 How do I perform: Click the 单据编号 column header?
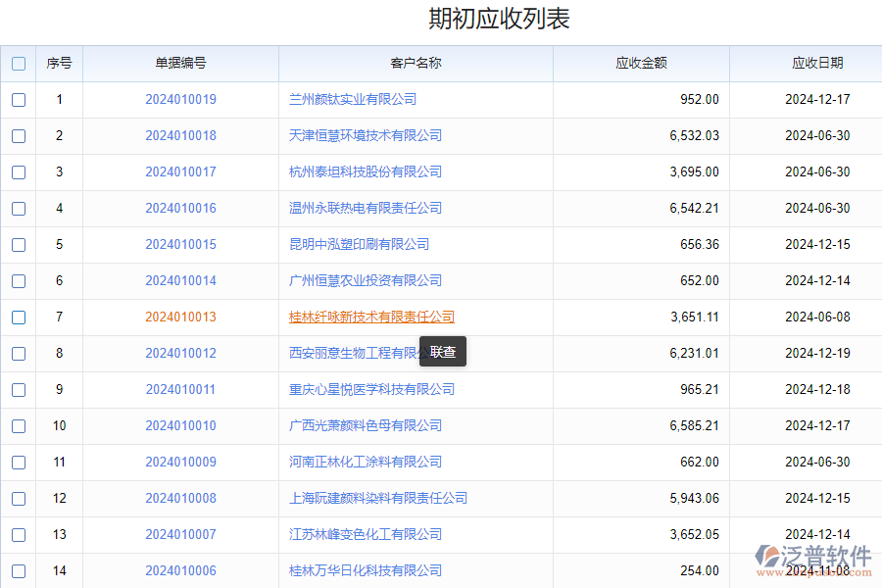coord(180,64)
